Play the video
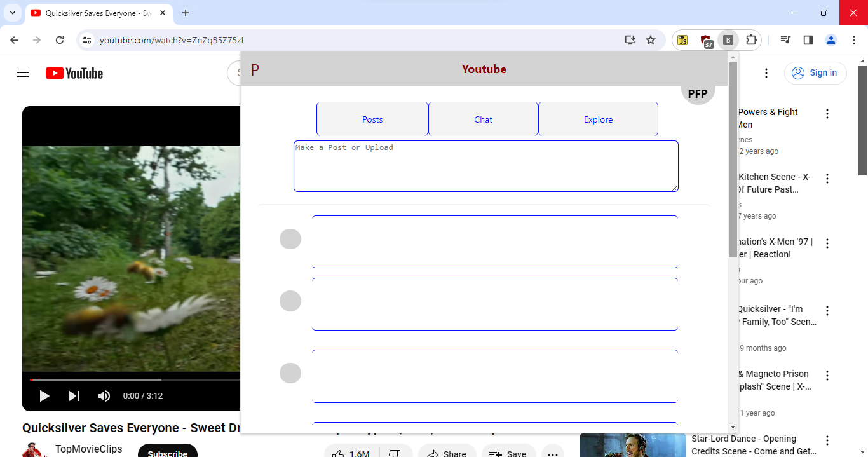This screenshot has width=868, height=457. click(x=44, y=396)
